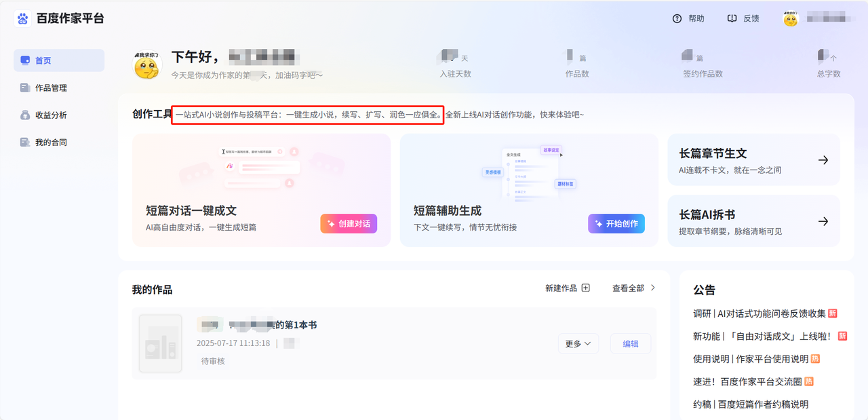
Task: Click 作品管理 sidebar icon
Action: pos(25,88)
